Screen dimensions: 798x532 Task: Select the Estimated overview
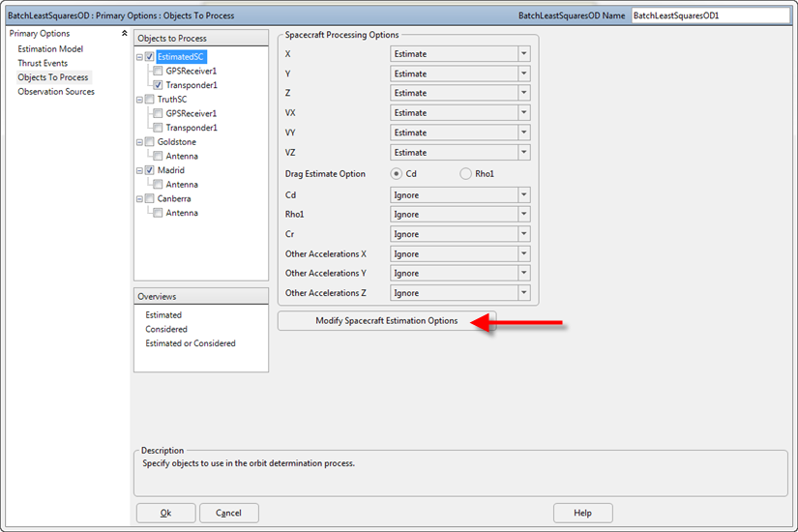click(163, 315)
